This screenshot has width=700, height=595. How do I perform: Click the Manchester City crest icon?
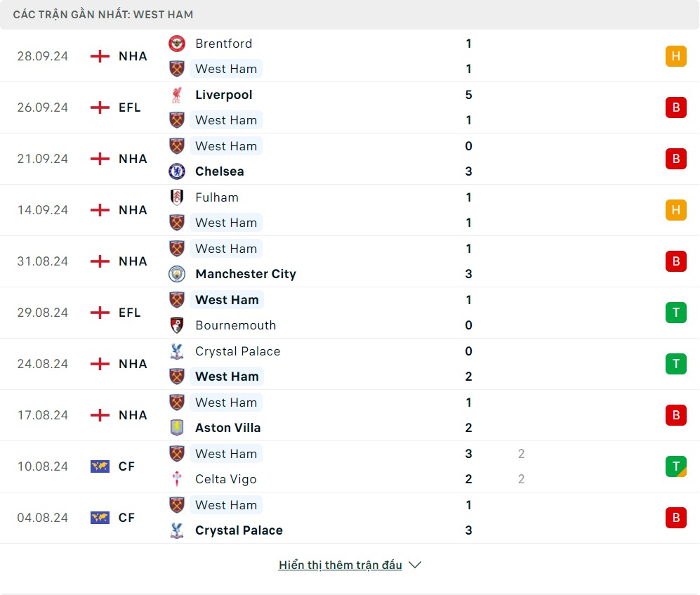177,274
